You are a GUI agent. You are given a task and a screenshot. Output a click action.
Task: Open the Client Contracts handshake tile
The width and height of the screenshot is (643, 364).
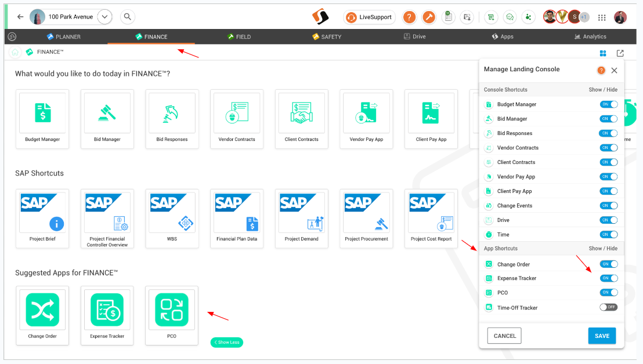pyautogui.click(x=301, y=119)
